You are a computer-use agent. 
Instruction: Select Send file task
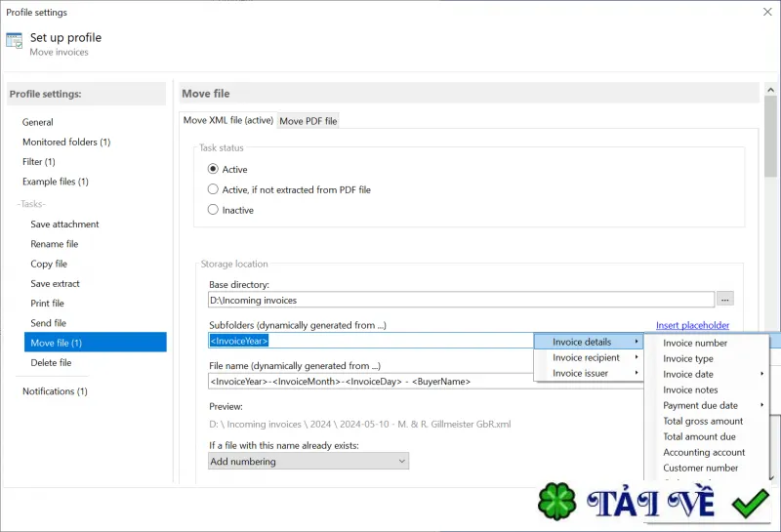coord(48,323)
